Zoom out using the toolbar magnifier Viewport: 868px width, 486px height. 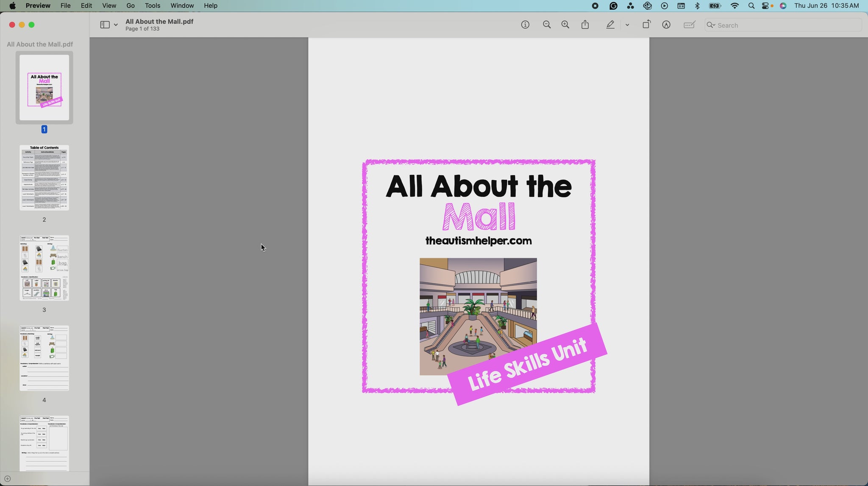tap(547, 25)
